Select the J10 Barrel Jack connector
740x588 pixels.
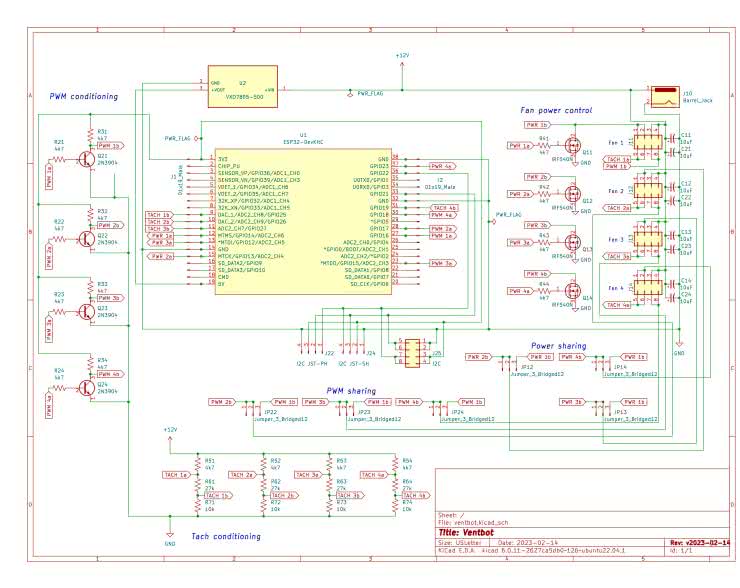pos(663,98)
